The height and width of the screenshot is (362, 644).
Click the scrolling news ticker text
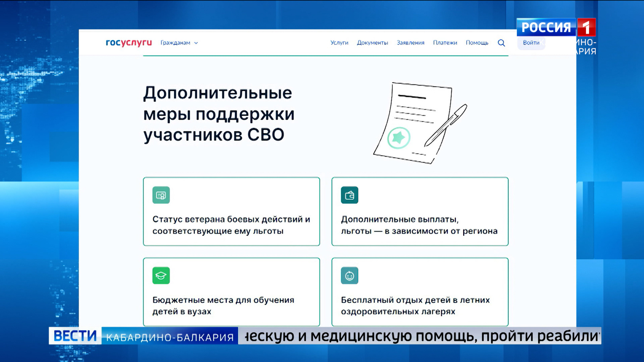420,336
